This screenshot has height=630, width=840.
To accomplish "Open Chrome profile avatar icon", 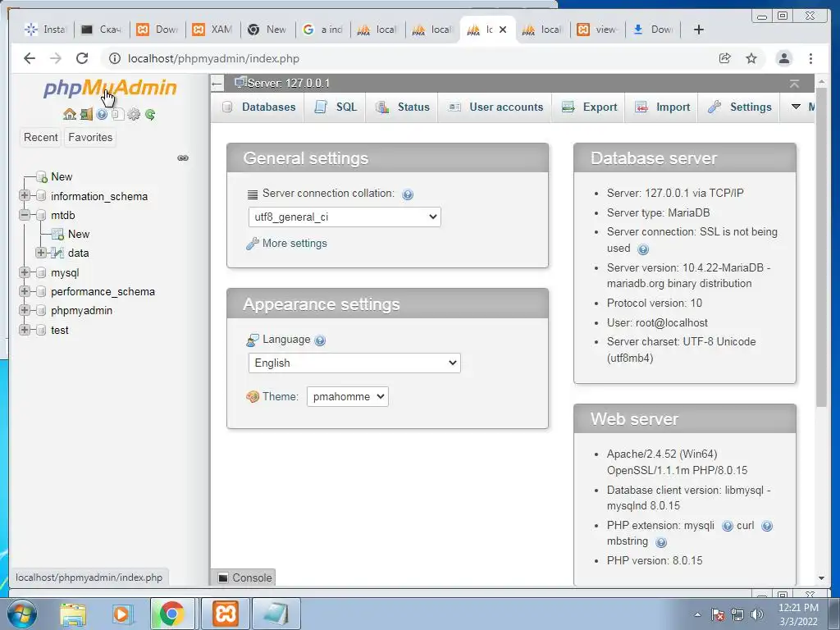I will [783, 58].
